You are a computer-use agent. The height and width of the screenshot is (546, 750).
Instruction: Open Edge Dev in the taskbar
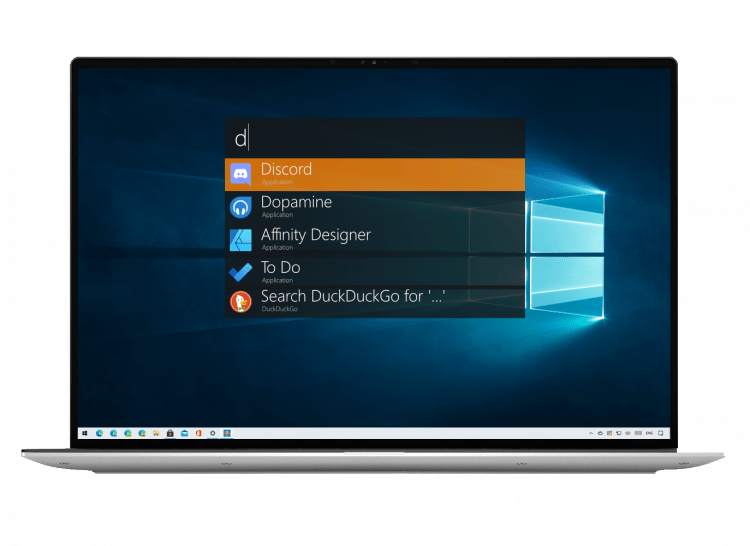click(128, 433)
